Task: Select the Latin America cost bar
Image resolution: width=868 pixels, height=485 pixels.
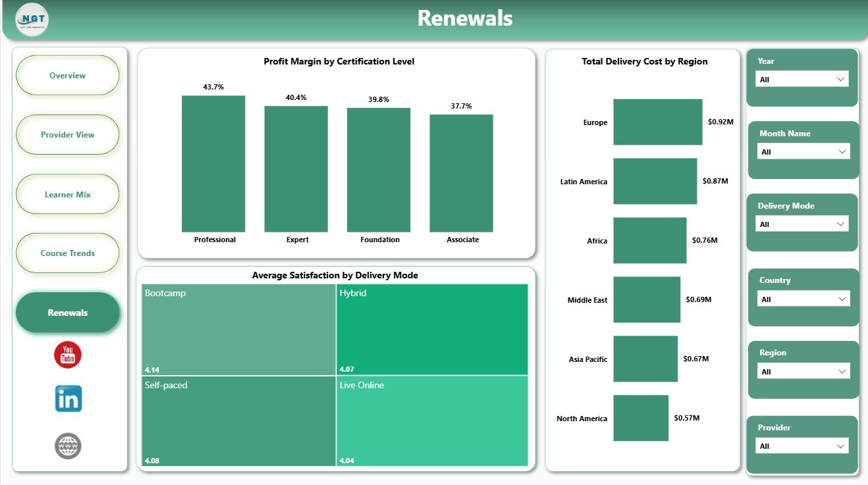Action: click(655, 181)
